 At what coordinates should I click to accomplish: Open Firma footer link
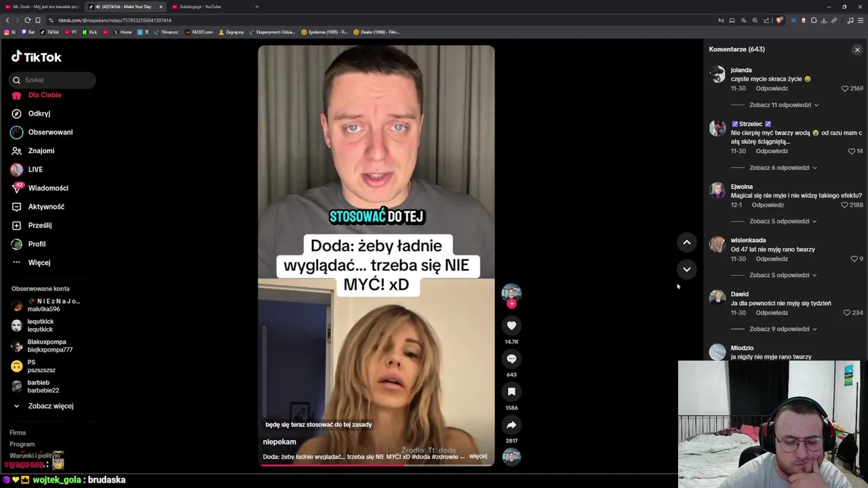coord(18,432)
